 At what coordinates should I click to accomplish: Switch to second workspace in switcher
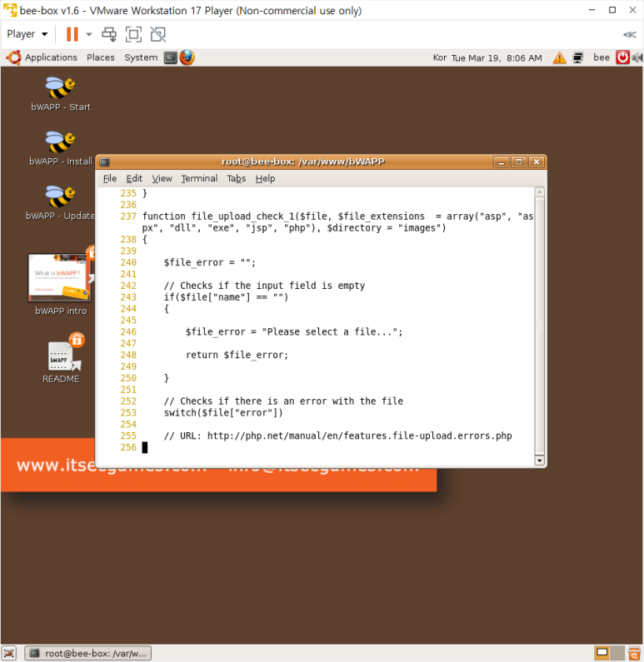click(617, 653)
